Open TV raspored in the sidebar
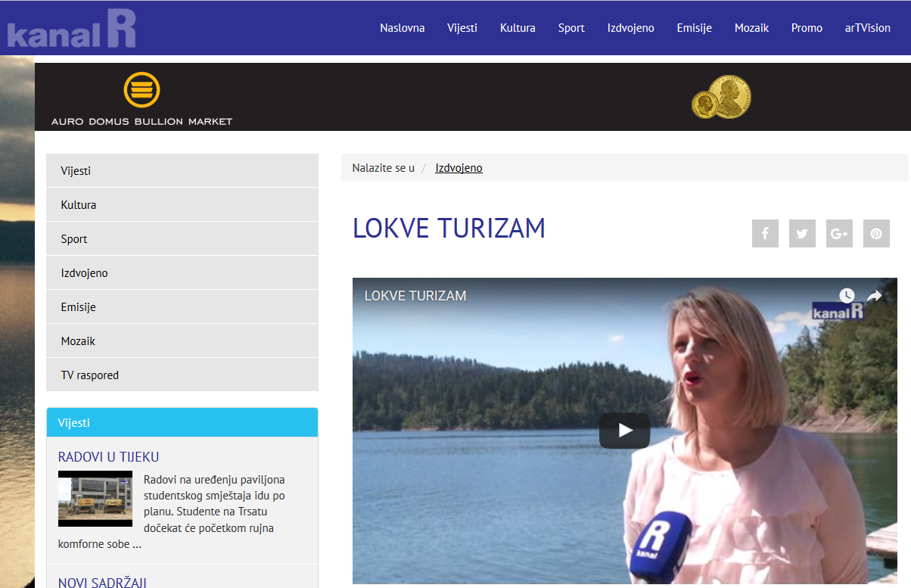Image resolution: width=911 pixels, height=588 pixels. (x=90, y=375)
